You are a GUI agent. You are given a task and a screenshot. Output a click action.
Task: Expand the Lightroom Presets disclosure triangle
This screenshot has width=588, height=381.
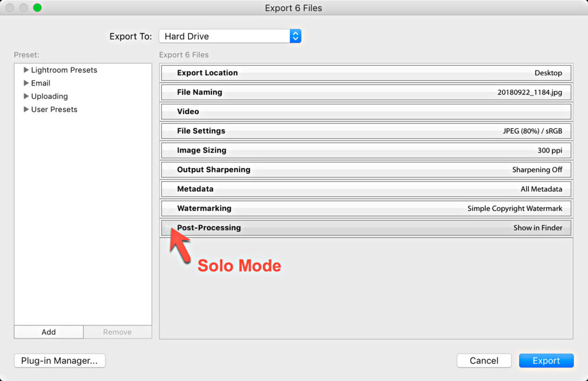tap(26, 69)
